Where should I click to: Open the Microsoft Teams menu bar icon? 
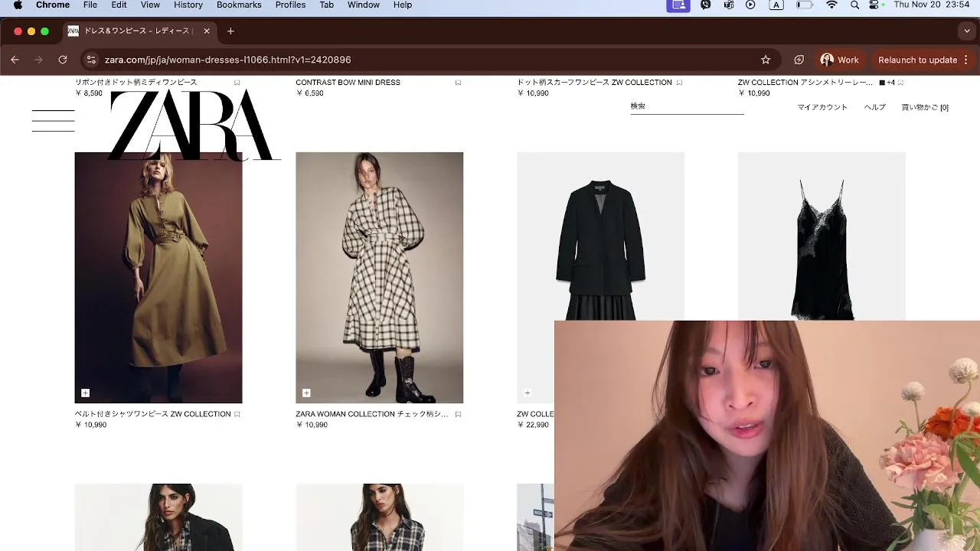729,5
